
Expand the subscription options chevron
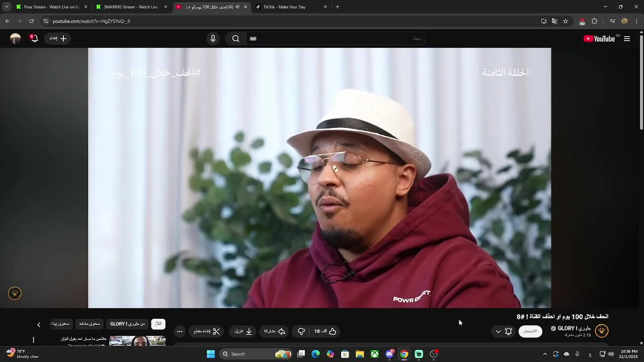coord(498,331)
